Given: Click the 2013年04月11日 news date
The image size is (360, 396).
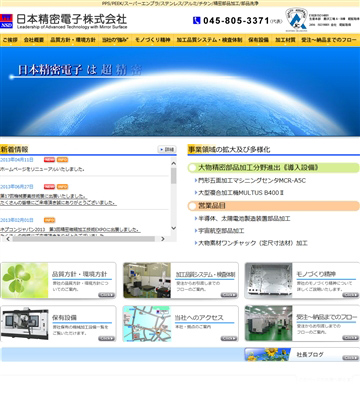Looking at the screenshot, I should tap(17, 160).
